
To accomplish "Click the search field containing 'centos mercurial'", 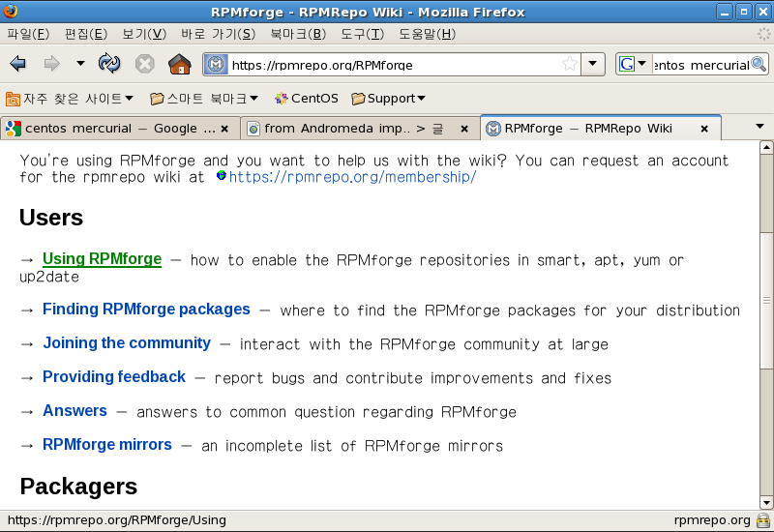I will pyautogui.click(x=700, y=65).
